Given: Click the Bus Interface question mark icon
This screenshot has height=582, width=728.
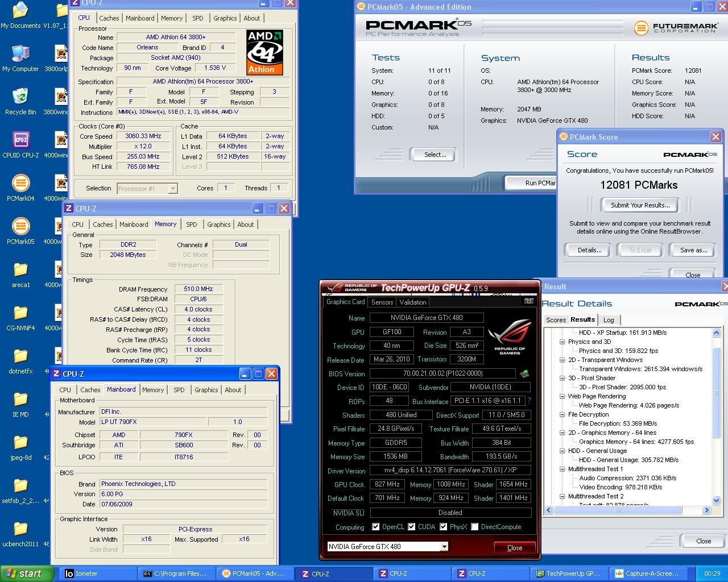Looking at the screenshot, I should click(529, 401).
